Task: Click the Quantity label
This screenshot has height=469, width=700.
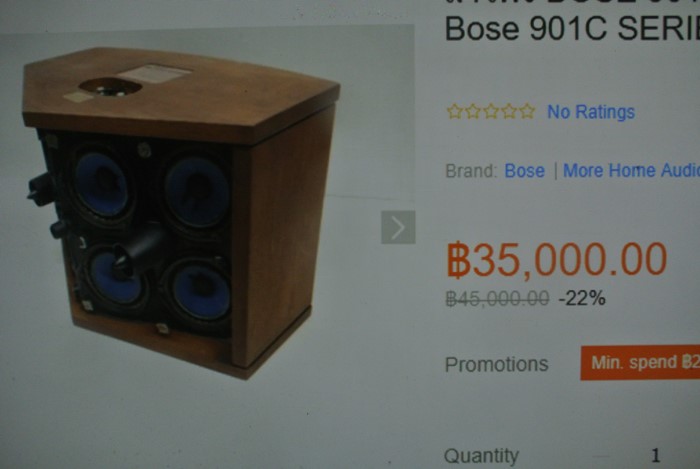Action: click(481, 456)
